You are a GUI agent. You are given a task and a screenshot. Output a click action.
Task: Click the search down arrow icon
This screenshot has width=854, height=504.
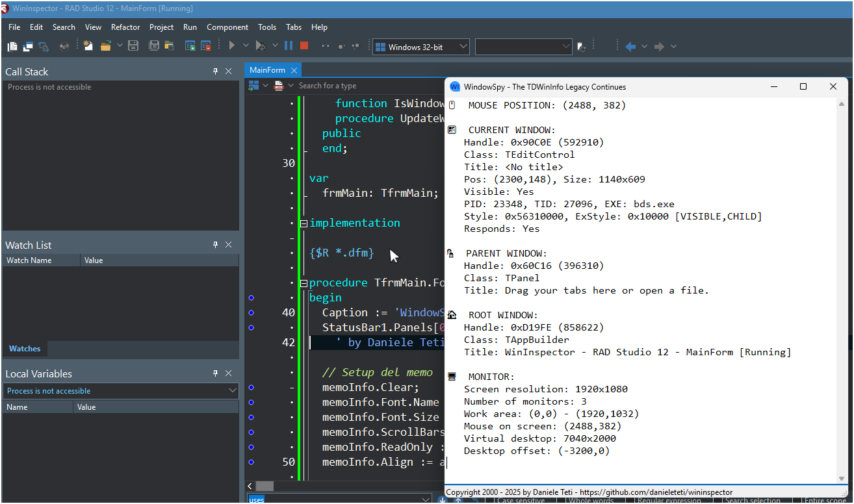point(443,499)
